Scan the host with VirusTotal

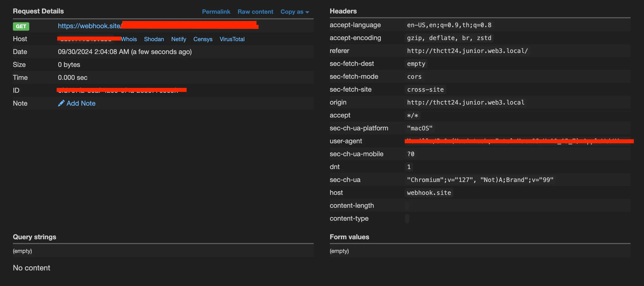coord(232,39)
